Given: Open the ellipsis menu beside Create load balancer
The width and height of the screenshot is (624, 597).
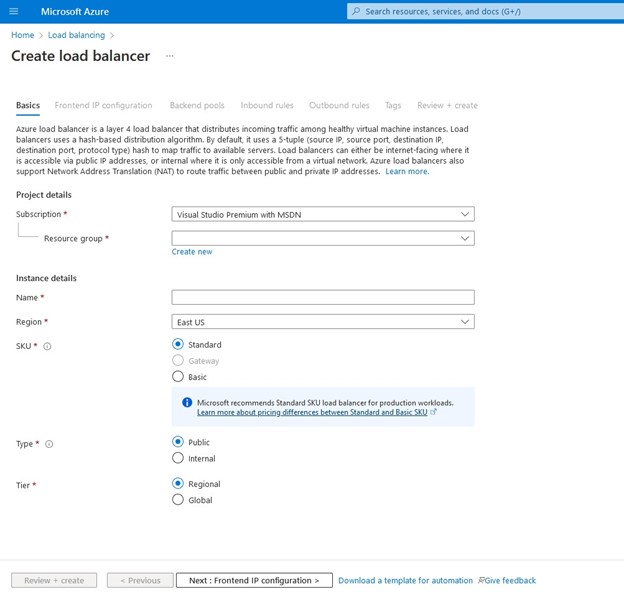Looking at the screenshot, I should click(170, 56).
